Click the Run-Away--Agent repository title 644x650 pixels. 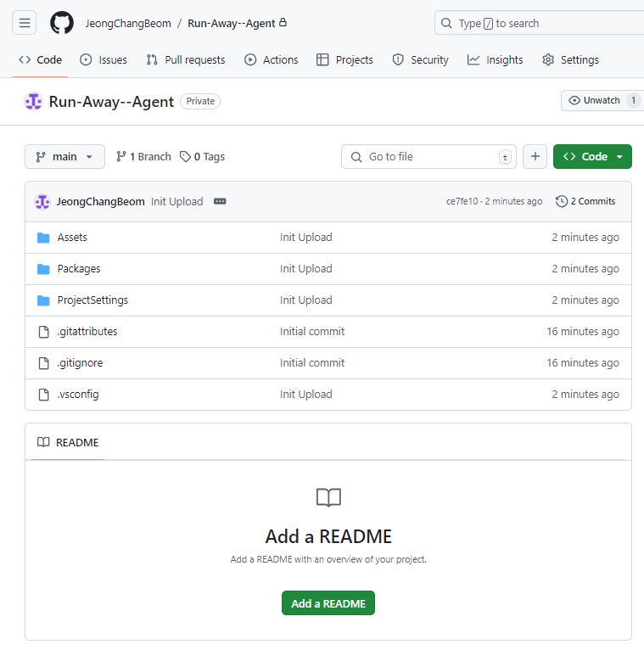point(111,102)
